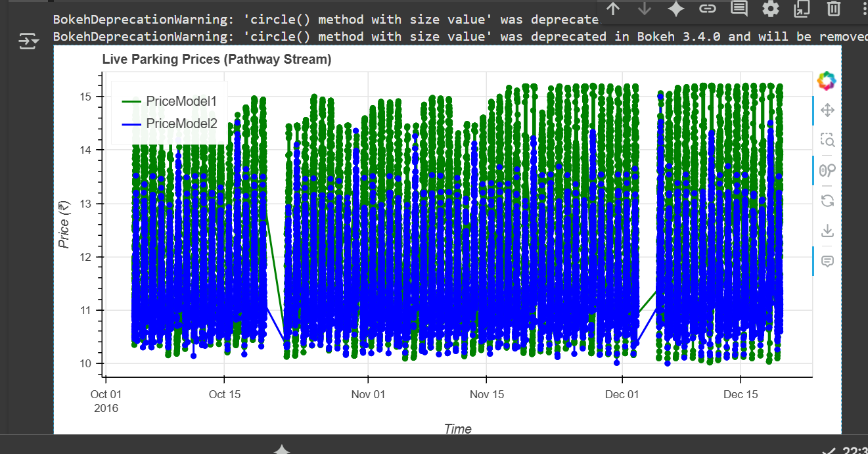Click the Nov 15 tick label
Screen dimensions: 868x454
[x=486, y=394]
